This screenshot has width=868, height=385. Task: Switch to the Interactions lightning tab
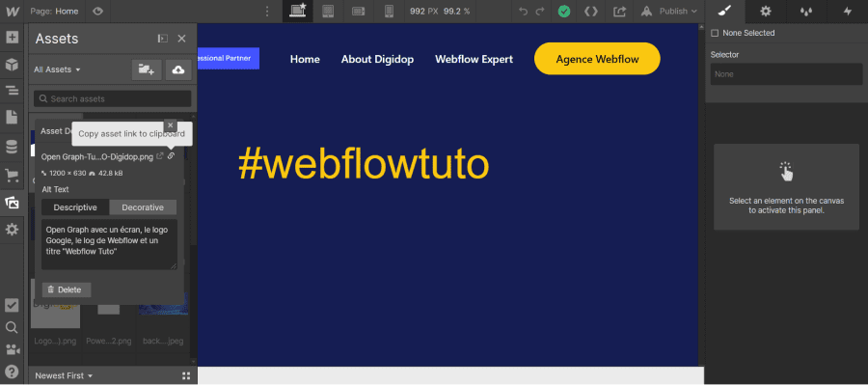click(848, 11)
